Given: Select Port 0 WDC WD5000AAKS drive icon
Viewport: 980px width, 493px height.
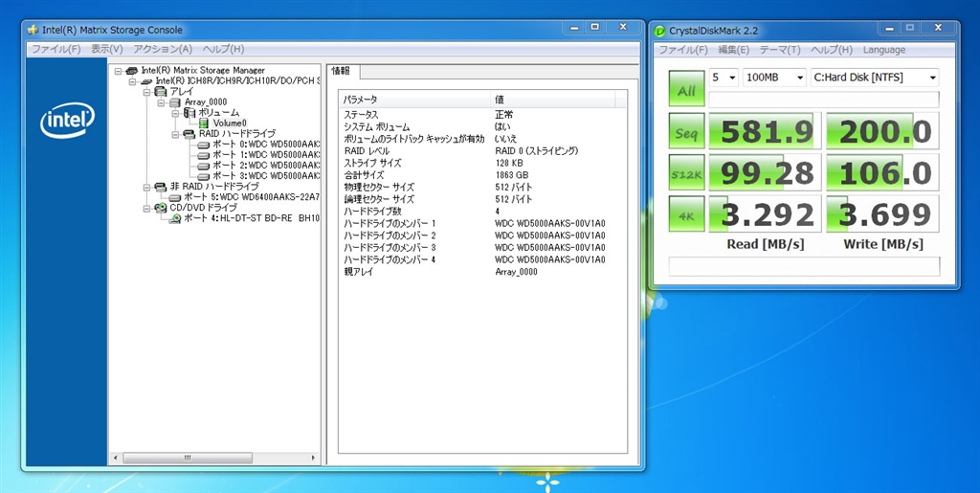Looking at the screenshot, I should (x=203, y=145).
